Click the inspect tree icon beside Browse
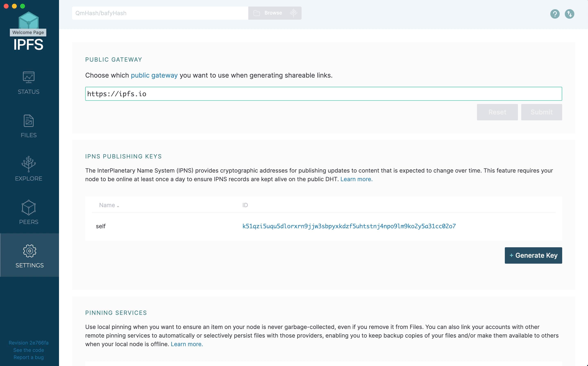The width and height of the screenshot is (588, 366). [x=293, y=13]
